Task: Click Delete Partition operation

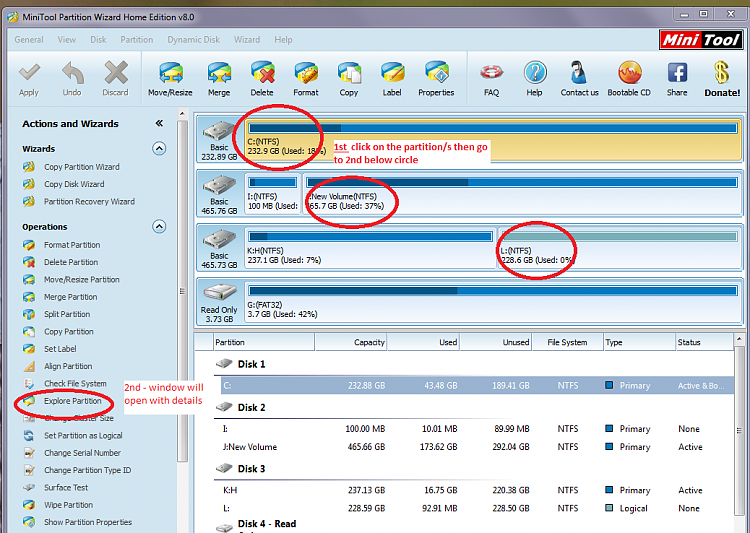Action: tap(71, 262)
